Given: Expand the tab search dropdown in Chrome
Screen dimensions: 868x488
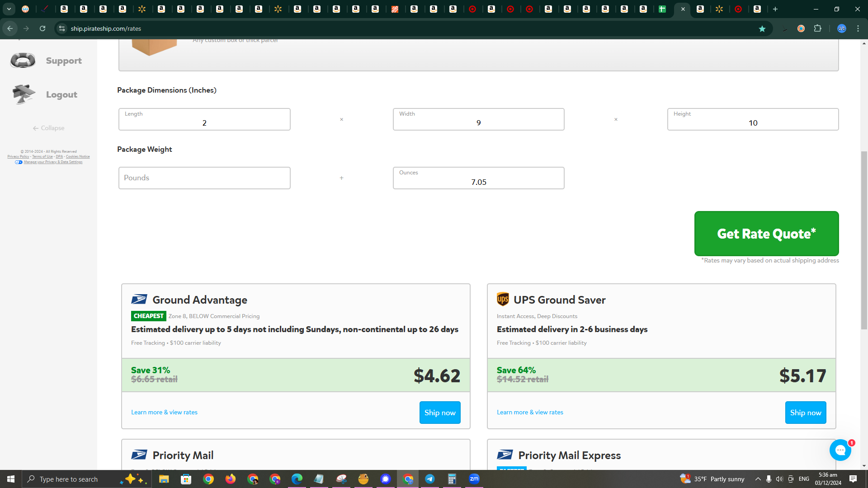Looking at the screenshot, I should (x=9, y=9).
